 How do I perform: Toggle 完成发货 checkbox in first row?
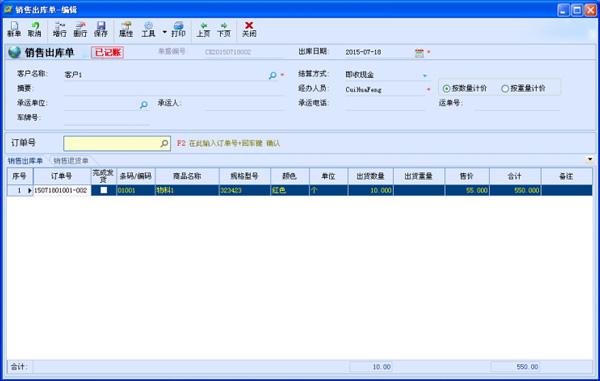pyautogui.click(x=104, y=190)
